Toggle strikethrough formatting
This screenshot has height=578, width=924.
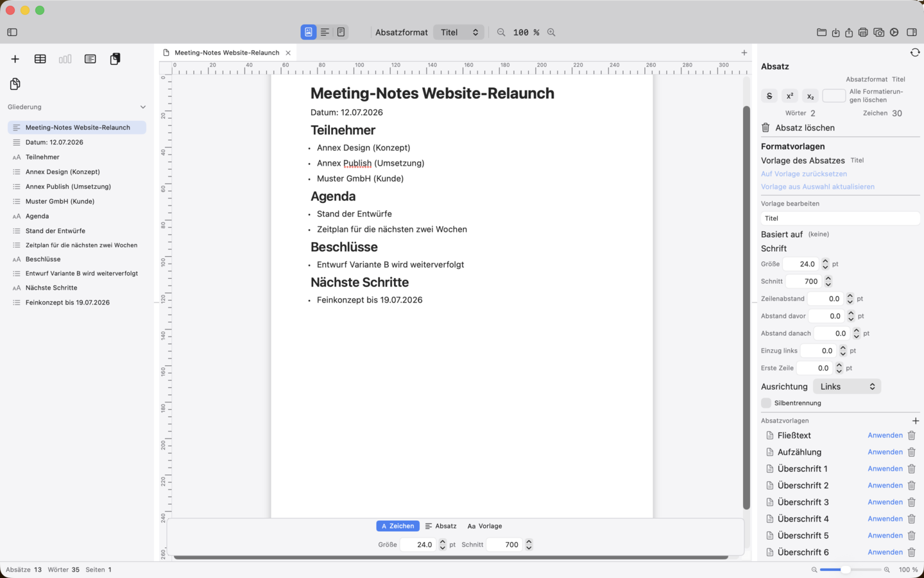click(x=769, y=96)
